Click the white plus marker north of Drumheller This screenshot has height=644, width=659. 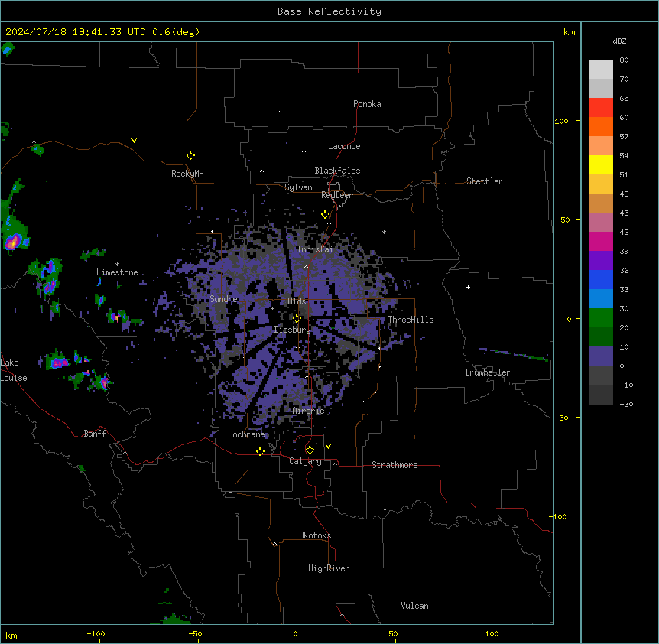(468, 287)
